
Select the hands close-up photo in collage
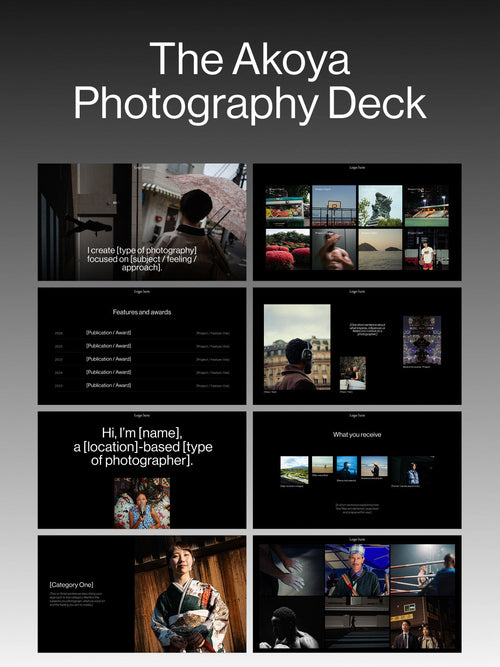291,570
